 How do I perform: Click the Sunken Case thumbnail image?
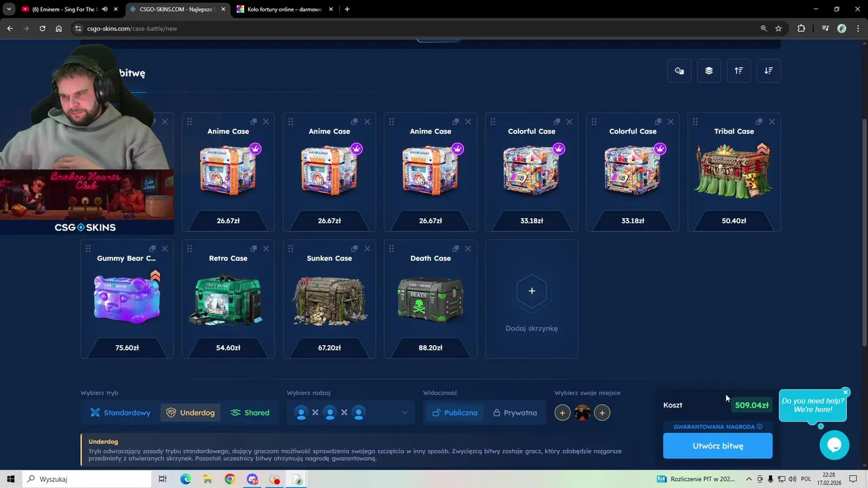click(x=330, y=300)
